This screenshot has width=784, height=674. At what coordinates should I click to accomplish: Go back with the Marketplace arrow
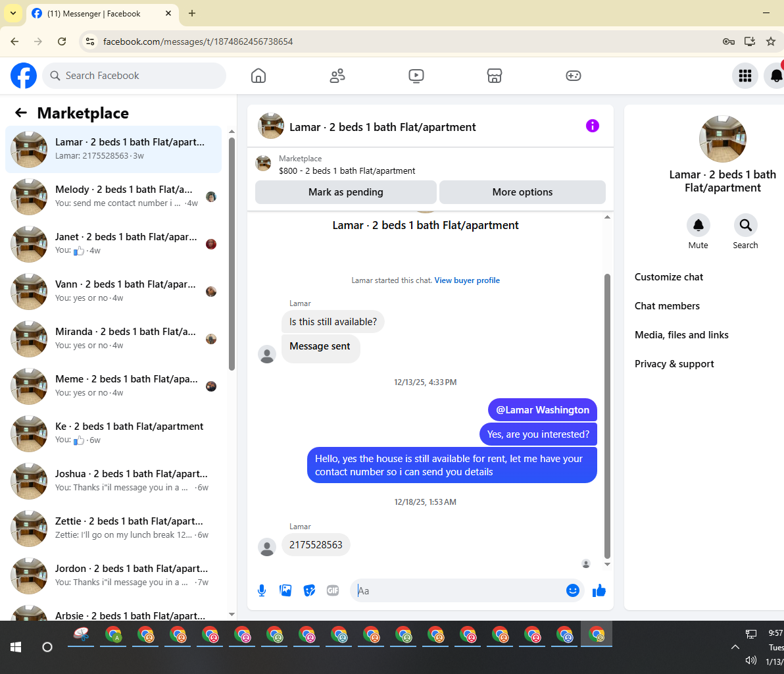(x=20, y=113)
